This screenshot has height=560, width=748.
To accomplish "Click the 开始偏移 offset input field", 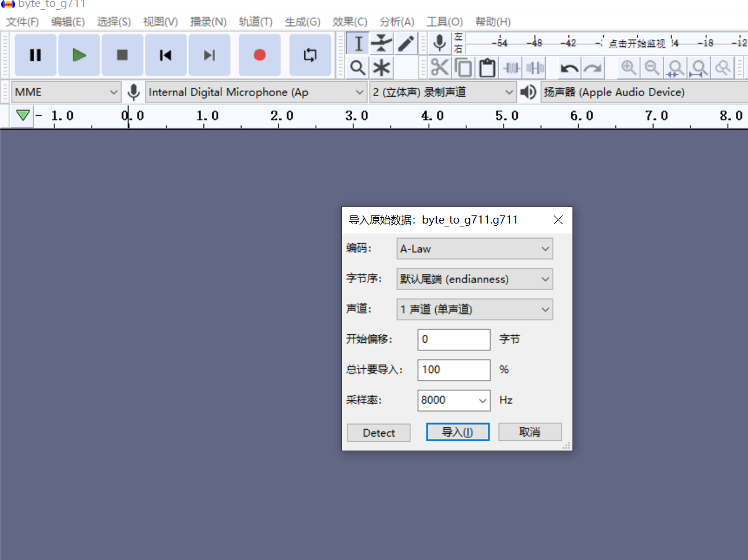I will click(x=454, y=339).
